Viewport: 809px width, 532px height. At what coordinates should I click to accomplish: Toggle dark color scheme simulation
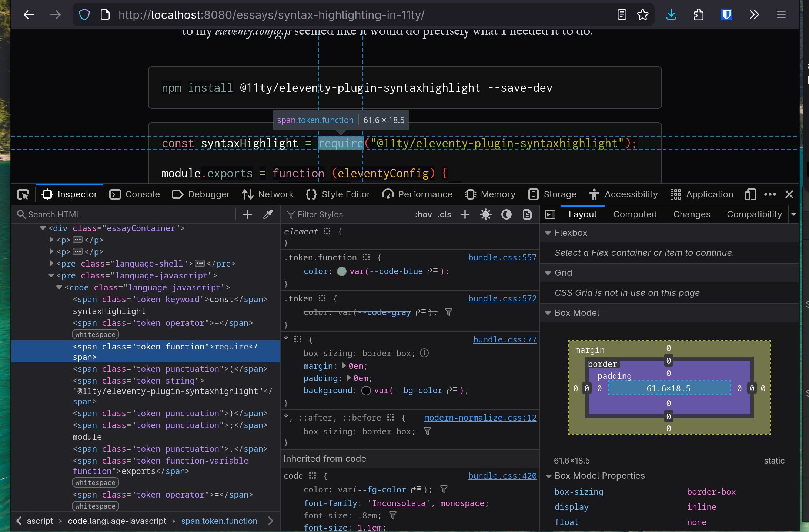(506, 214)
